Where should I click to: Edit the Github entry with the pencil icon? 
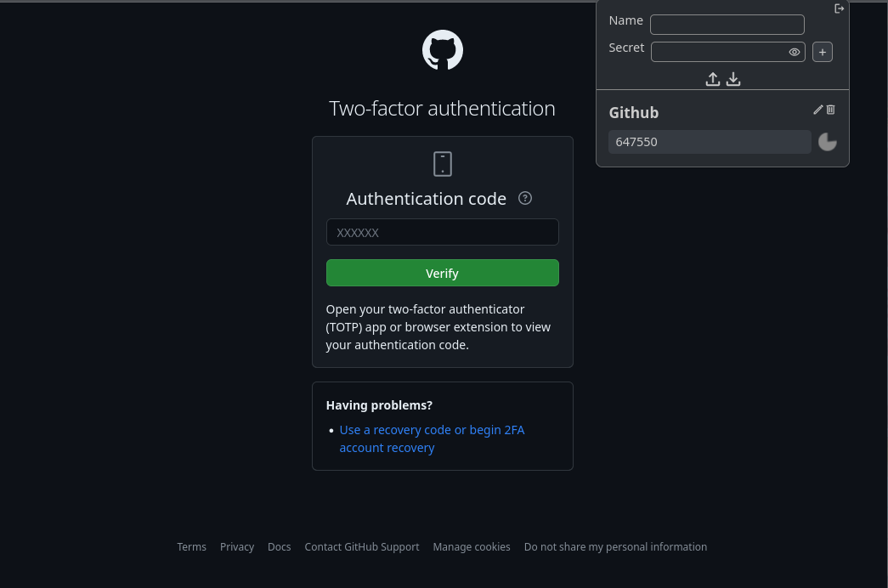(x=818, y=110)
